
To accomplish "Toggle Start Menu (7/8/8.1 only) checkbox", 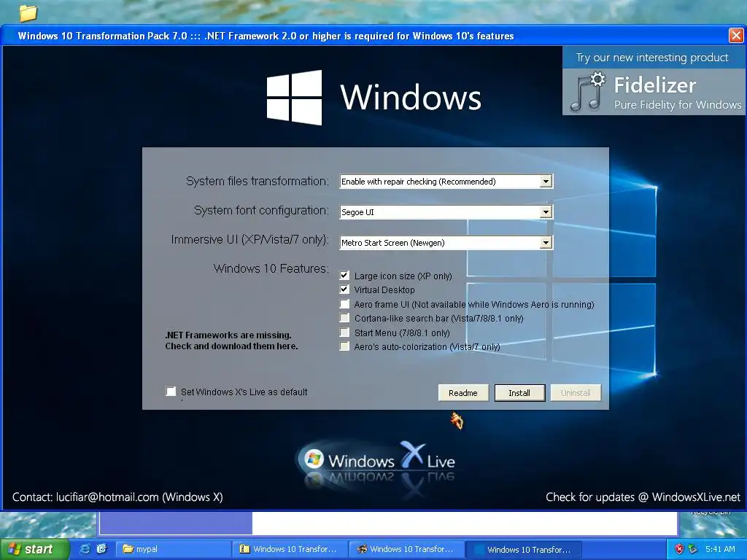I will [x=344, y=332].
